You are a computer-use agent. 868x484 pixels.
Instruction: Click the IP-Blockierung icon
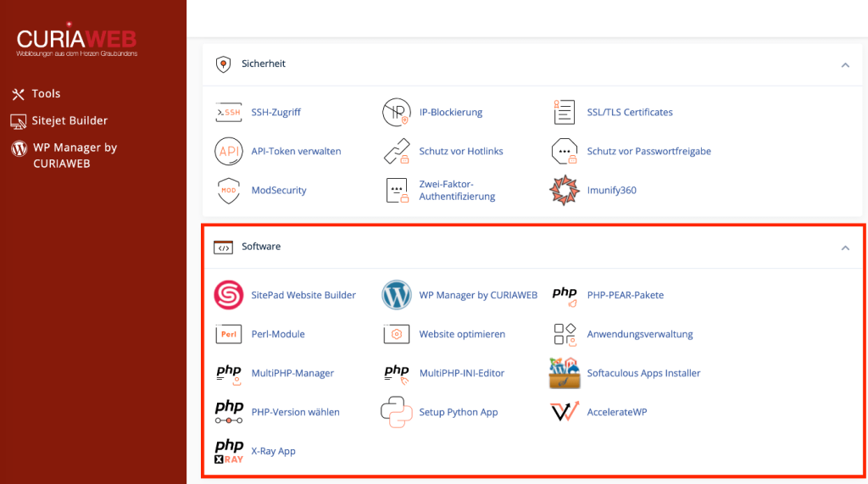point(397,112)
